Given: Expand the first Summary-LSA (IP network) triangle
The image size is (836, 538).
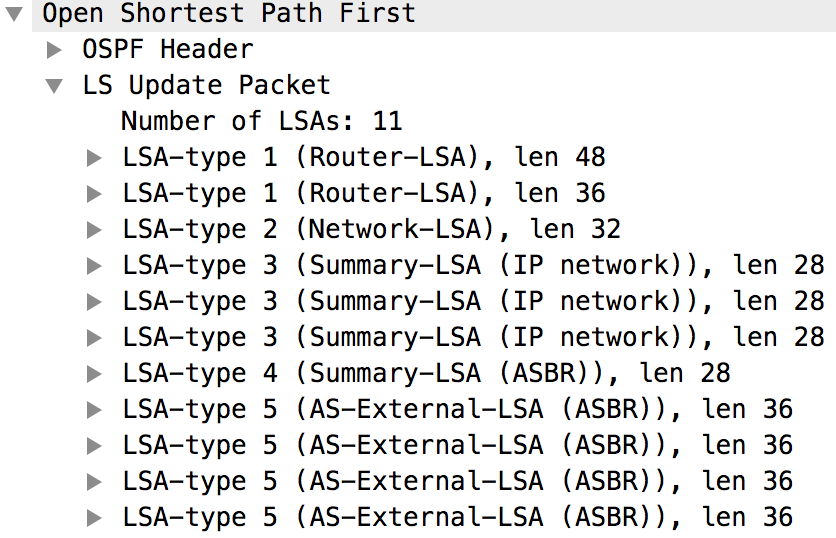Looking at the screenshot, I should [95, 266].
